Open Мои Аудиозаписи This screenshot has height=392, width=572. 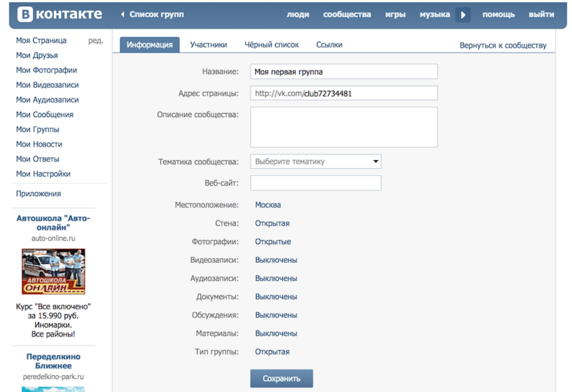pos(47,100)
